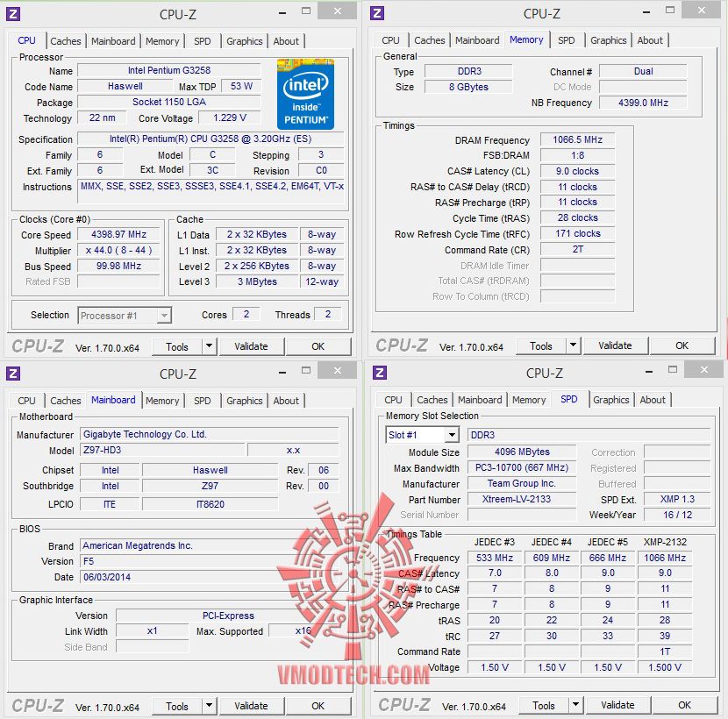This screenshot has width=728, height=719.
Task: Click the Team Group Inc. manufacturer field
Action: pyautogui.click(x=522, y=483)
